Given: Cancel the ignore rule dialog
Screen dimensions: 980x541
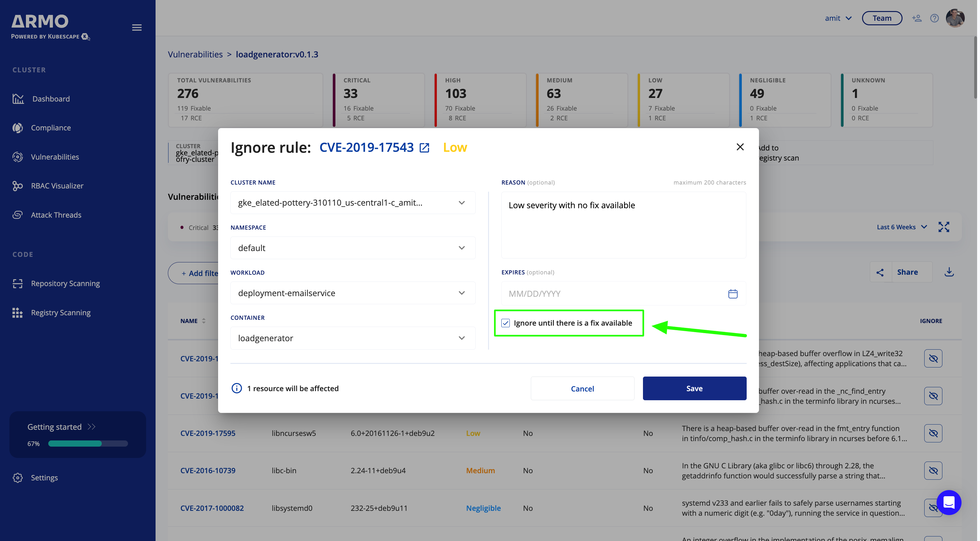Looking at the screenshot, I should (582, 388).
